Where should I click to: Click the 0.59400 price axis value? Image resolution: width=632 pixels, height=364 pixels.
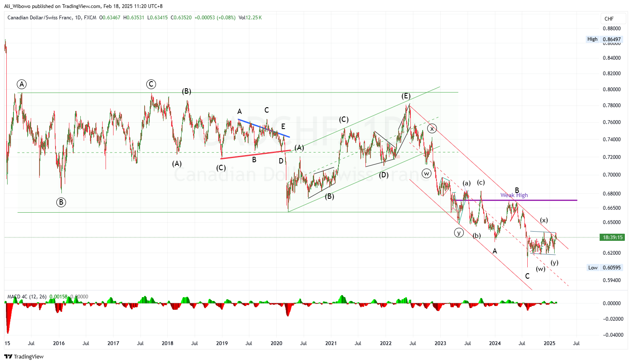[612, 280]
